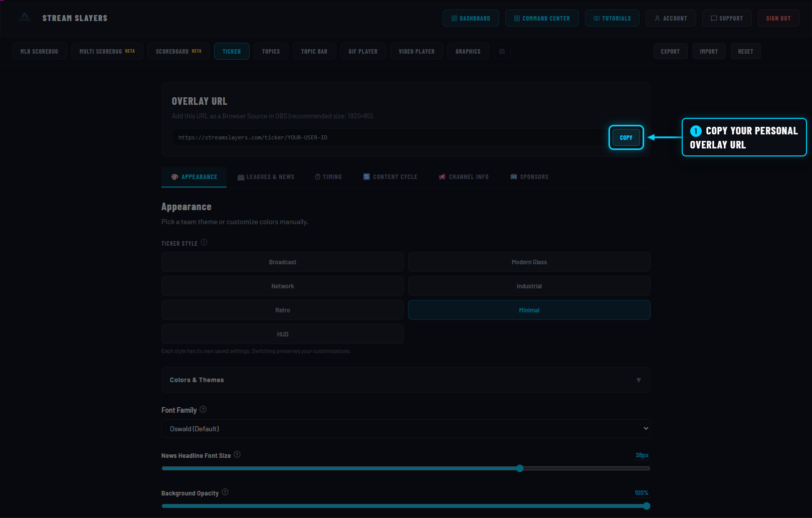The width and height of the screenshot is (812, 518).
Task: Adjust the Background Opacity slider
Action: click(x=406, y=506)
